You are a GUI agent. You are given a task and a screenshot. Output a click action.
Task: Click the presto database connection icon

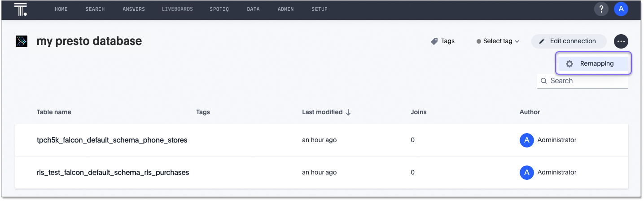click(x=22, y=41)
